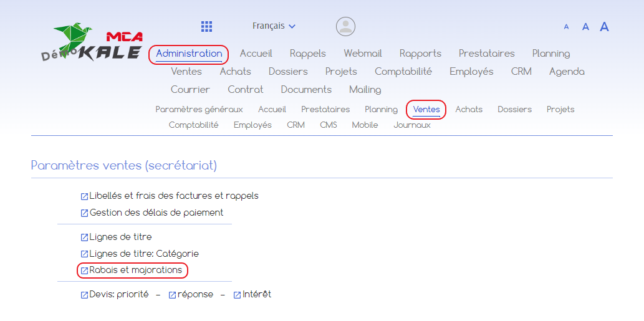Screen dimensions: 644x321
Task: Open Prestataires in the main menu
Action: click(x=486, y=54)
